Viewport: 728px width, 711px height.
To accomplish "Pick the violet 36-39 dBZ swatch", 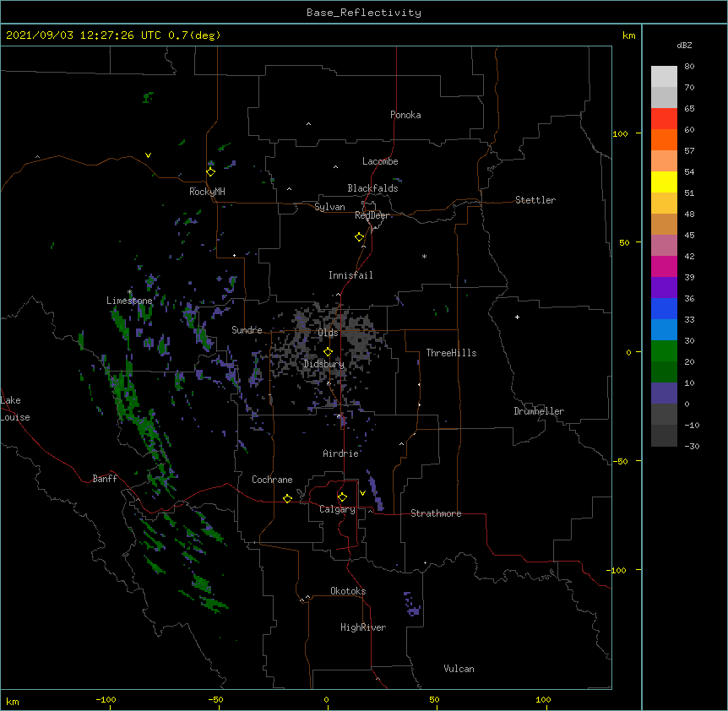I will pos(664,287).
